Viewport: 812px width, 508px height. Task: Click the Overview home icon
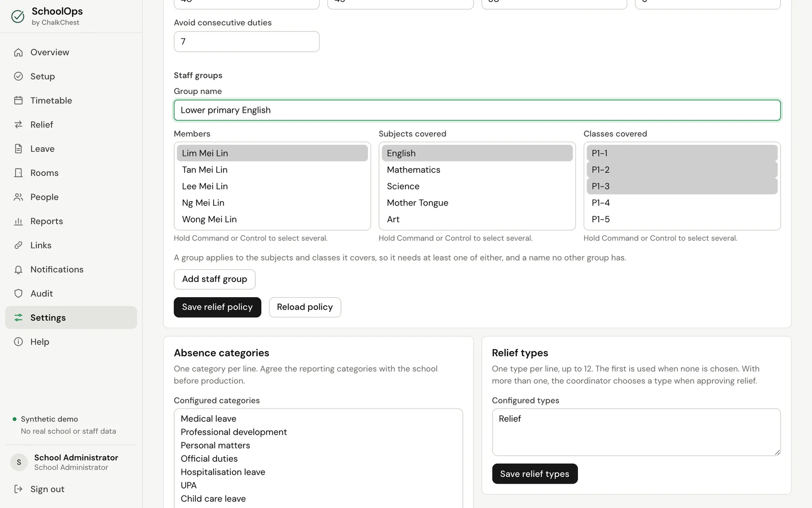coord(18,52)
